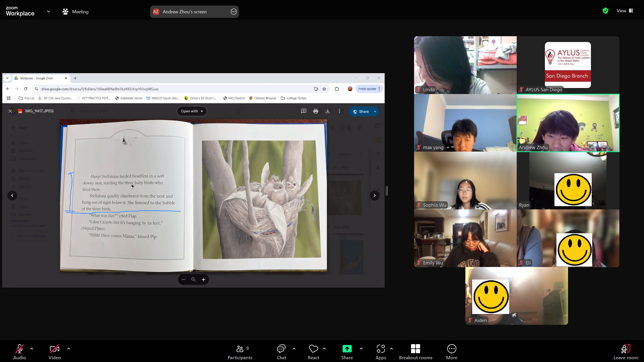Unmute the microphone with Audio button
Image resolution: width=644 pixels, height=362 pixels.
pos(19,352)
